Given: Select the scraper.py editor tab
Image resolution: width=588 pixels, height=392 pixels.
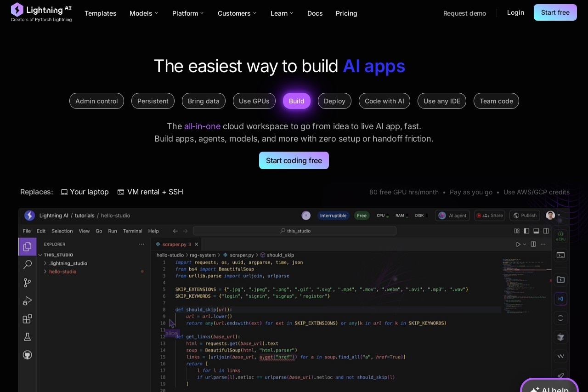Looking at the screenshot, I should coord(176,244).
